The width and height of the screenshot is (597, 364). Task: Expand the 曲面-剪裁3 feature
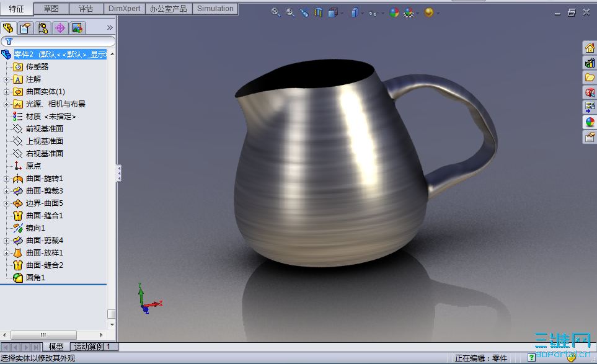tap(6, 191)
